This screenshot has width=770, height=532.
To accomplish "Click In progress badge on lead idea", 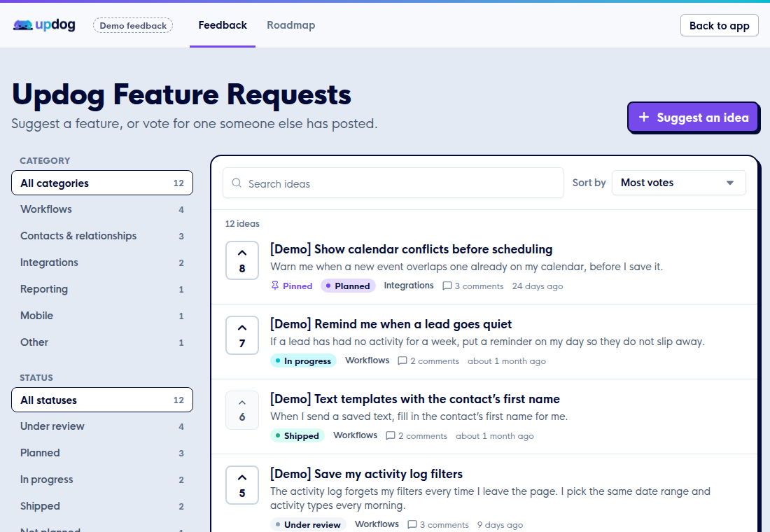I will (x=304, y=361).
